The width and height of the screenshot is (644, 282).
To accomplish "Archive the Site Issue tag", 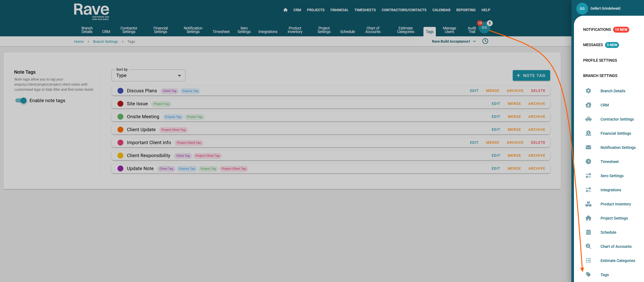I will click(537, 103).
